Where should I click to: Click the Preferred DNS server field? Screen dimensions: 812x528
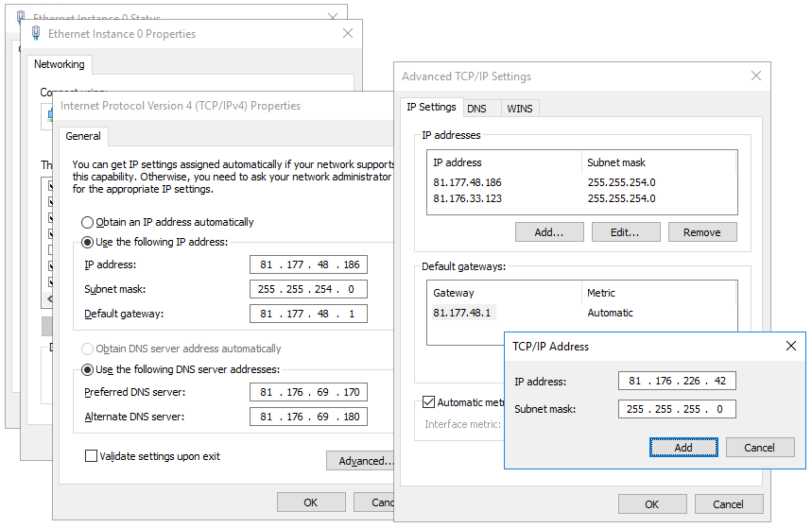click(308, 393)
